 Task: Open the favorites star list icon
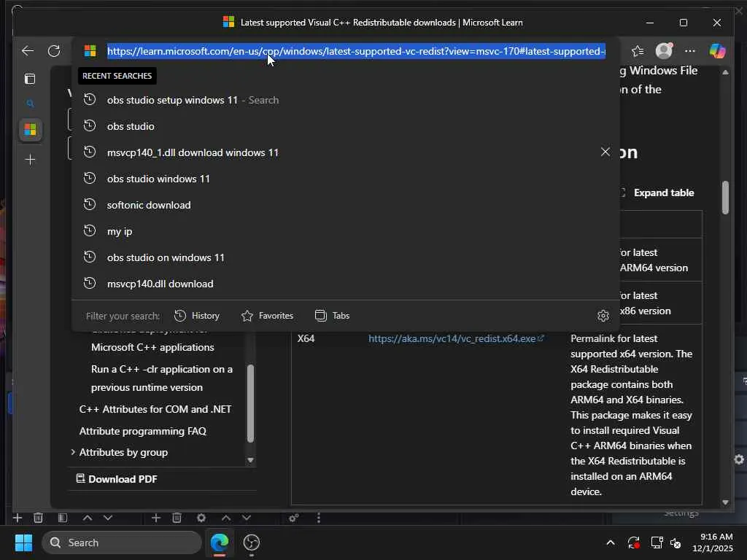[x=638, y=50]
